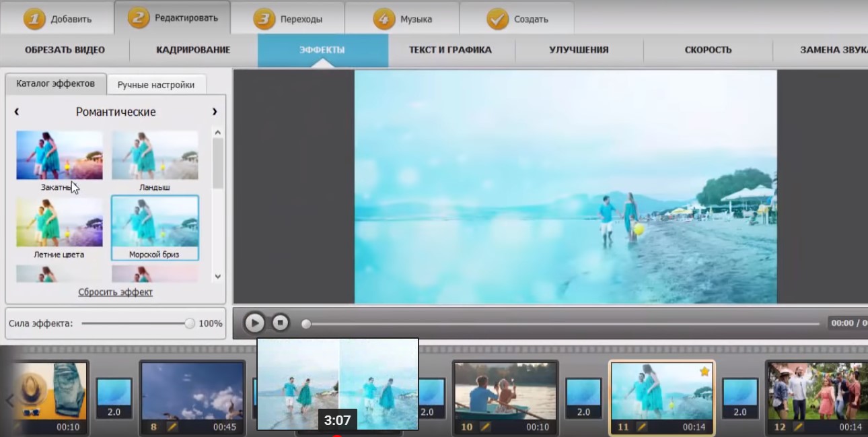Viewport: 868px width, 437px height.
Task: Click the pencil edit icon on clip 8
Action: (x=172, y=427)
